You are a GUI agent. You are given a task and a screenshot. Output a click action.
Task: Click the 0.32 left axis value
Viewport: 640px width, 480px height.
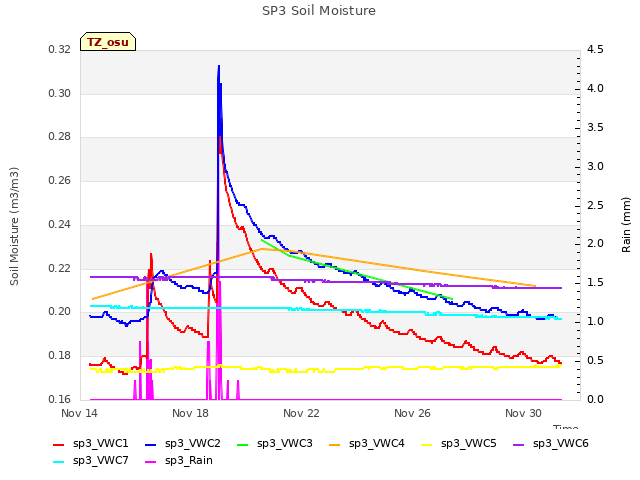(60, 50)
